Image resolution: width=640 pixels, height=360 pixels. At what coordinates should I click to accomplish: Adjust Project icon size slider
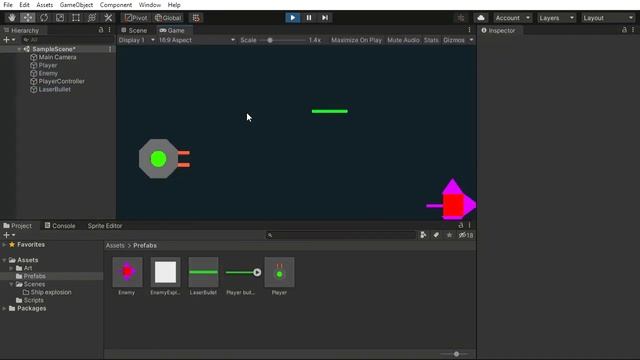456,354
